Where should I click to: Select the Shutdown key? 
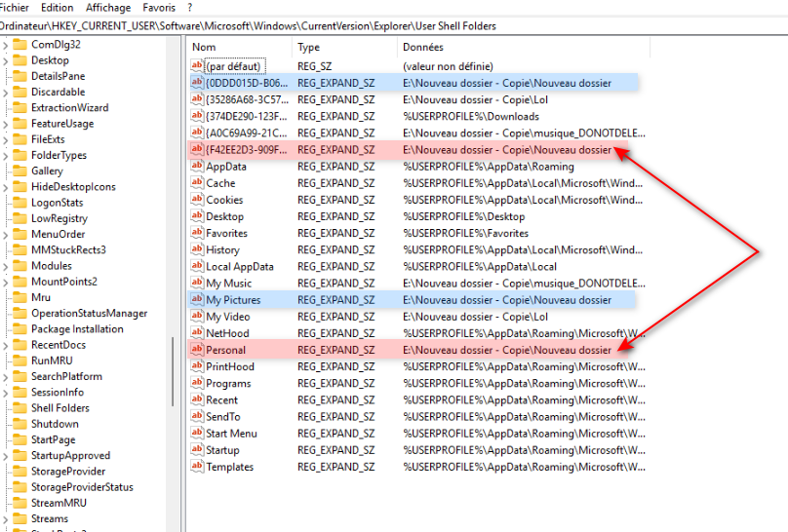pyautogui.click(x=55, y=424)
